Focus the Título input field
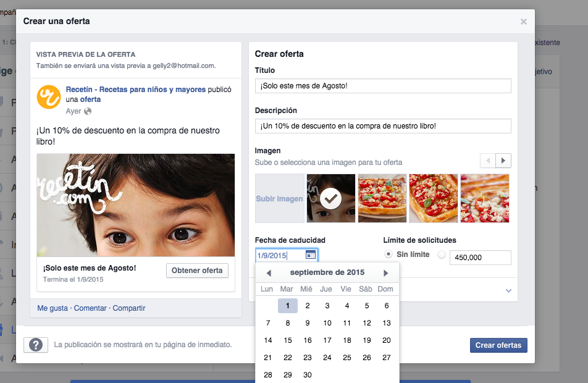The width and height of the screenshot is (588, 383). 383,86
